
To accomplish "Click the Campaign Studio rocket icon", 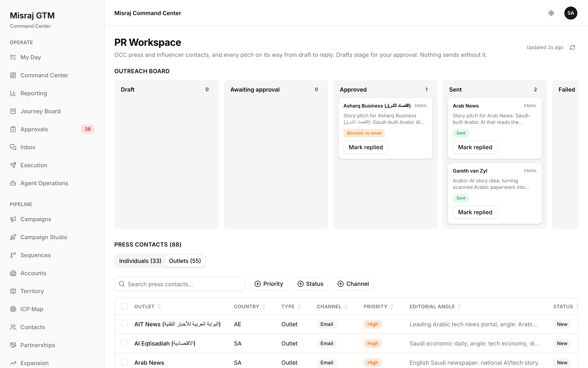I will point(13,237).
